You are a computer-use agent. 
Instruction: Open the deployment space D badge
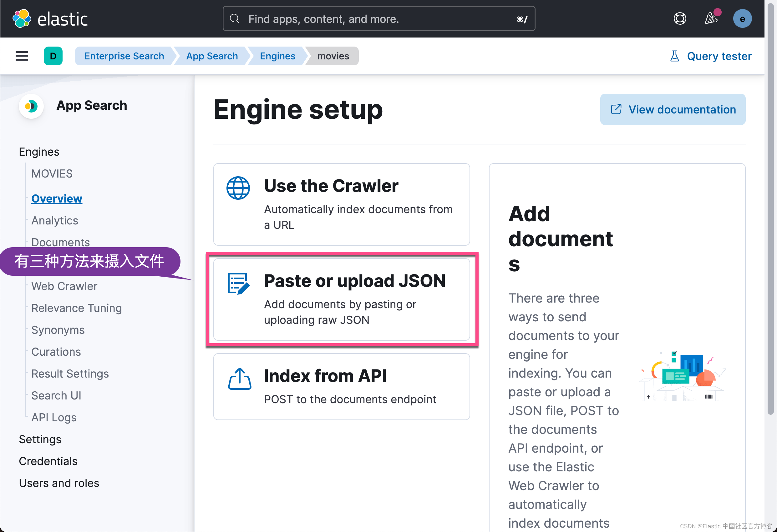(x=53, y=56)
